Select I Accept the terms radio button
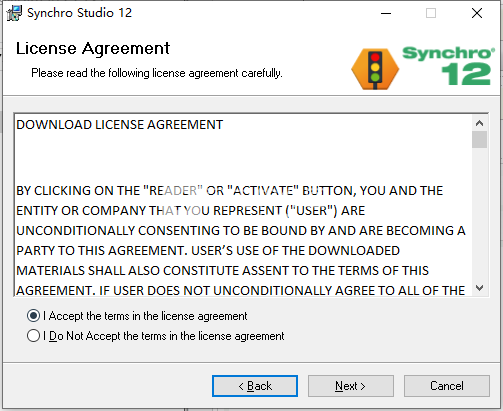Screen dimensions: 503x411 pos(33,316)
